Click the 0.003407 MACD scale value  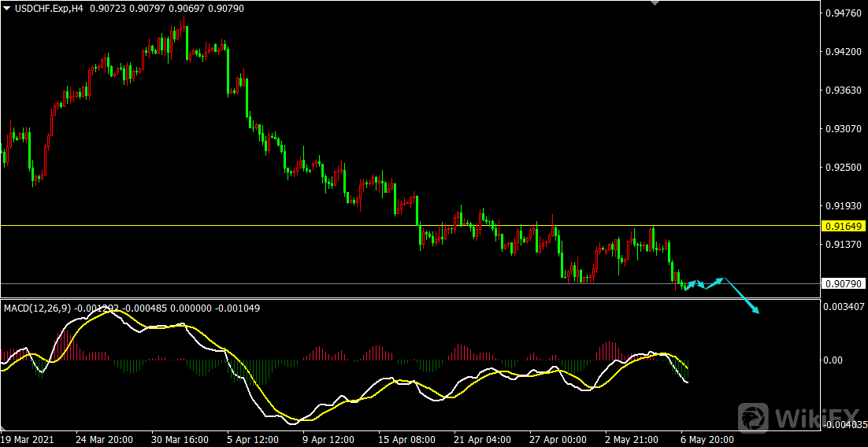[844, 305]
